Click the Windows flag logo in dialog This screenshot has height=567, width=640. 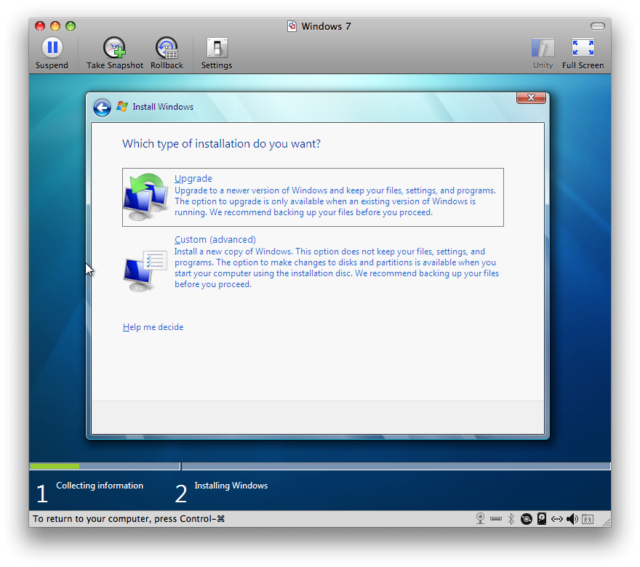122,107
